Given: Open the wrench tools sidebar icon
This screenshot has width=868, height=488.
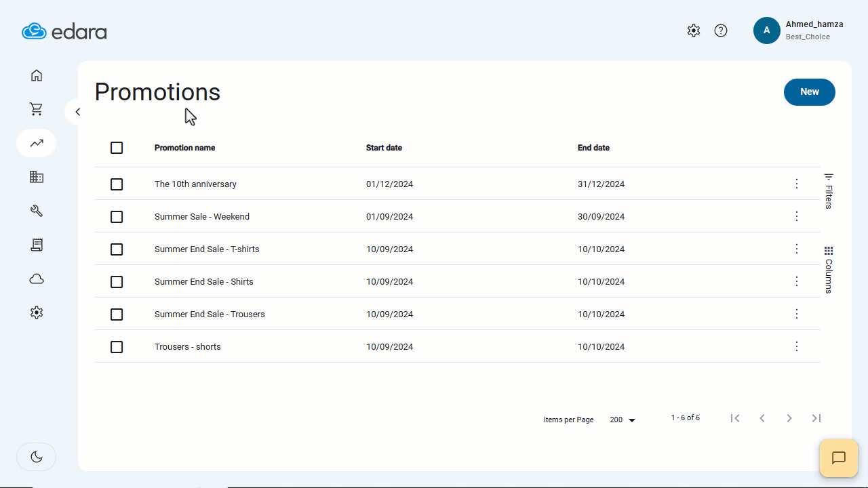Looking at the screenshot, I should coord(37,211).
